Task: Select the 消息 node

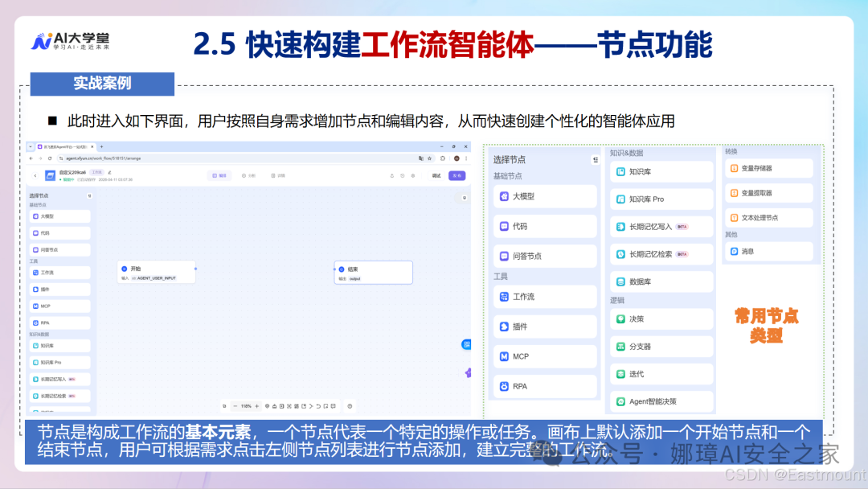Action: 769,252
